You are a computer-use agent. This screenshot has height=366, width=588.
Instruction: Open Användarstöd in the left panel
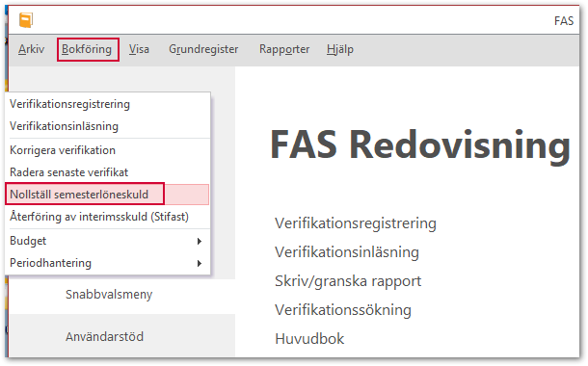coord(104,336)
